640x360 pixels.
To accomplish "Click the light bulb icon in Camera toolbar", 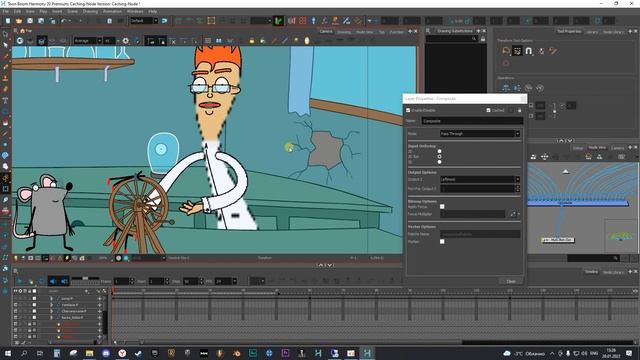I will tap(307, 40).
